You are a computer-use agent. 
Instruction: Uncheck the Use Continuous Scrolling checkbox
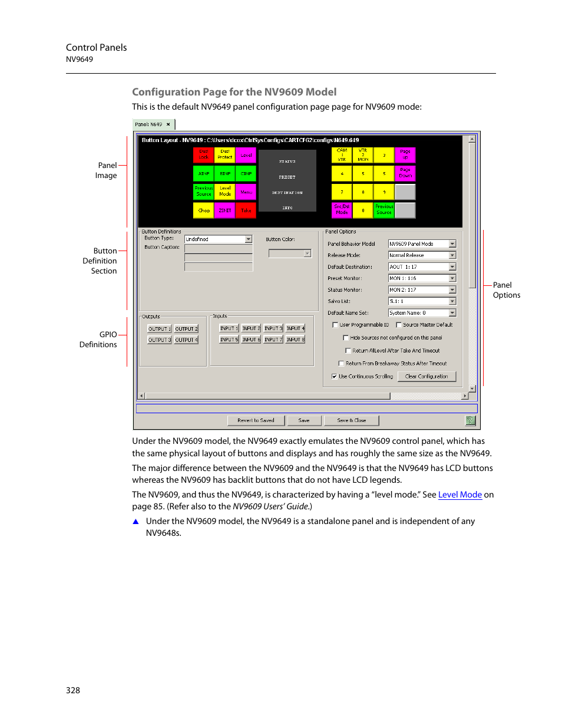coord(334,376)
